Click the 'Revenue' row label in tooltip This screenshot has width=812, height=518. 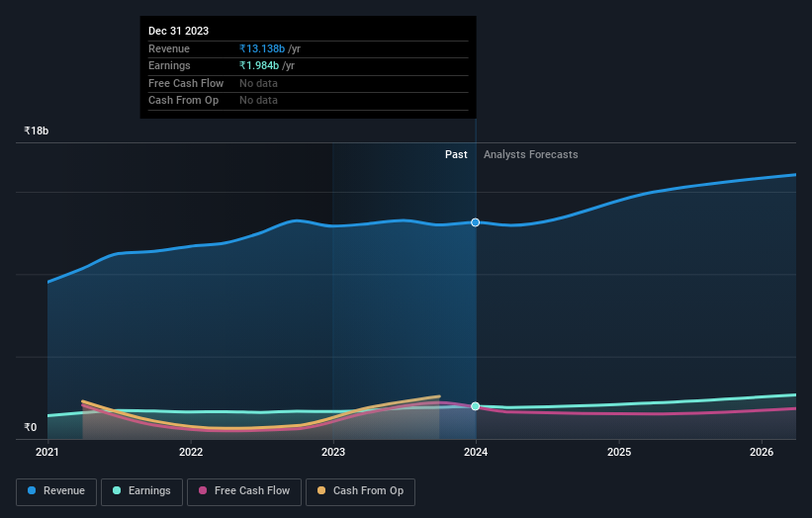coord(169,48)
